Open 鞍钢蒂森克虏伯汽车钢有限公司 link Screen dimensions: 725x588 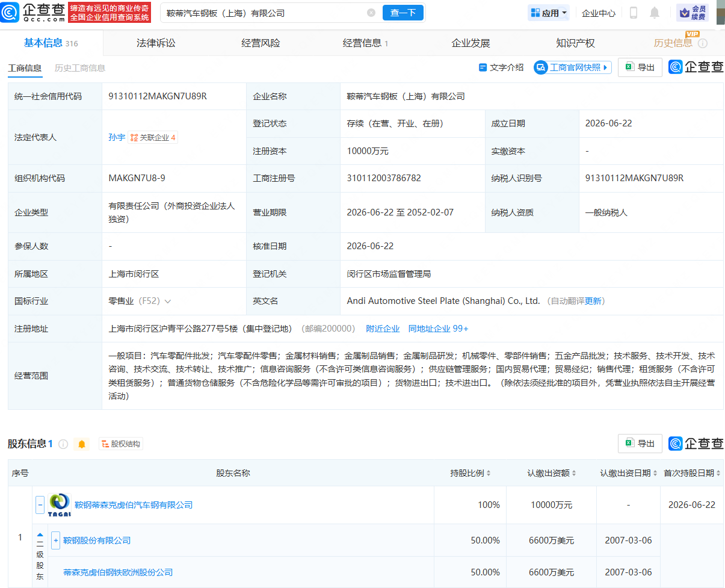coord(134,505)
